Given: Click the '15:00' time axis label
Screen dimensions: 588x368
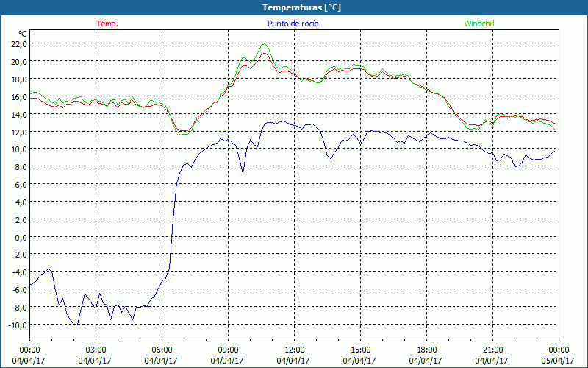Looking at the screenshot, I should click(x=360, y=350).
